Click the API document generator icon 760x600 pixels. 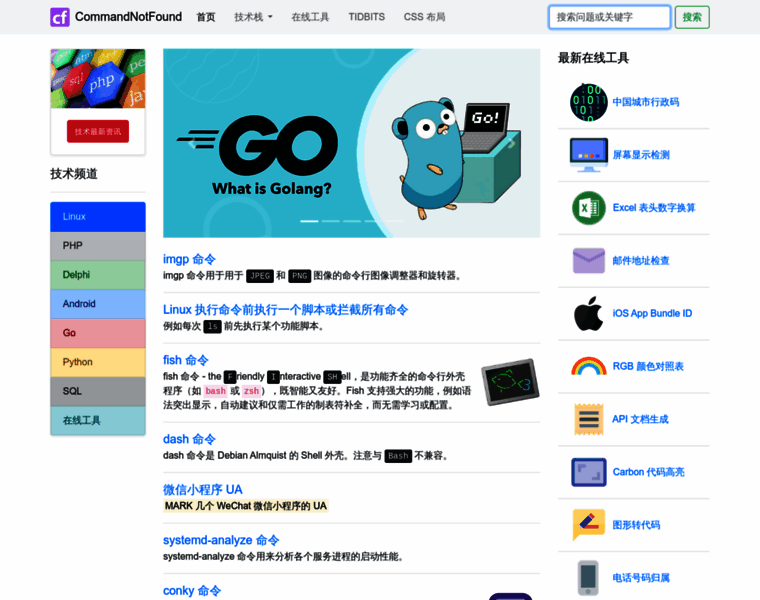(588, 419)
